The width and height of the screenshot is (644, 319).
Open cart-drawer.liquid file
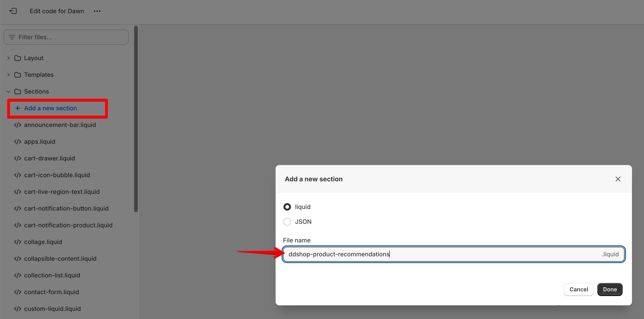point(49,158)
